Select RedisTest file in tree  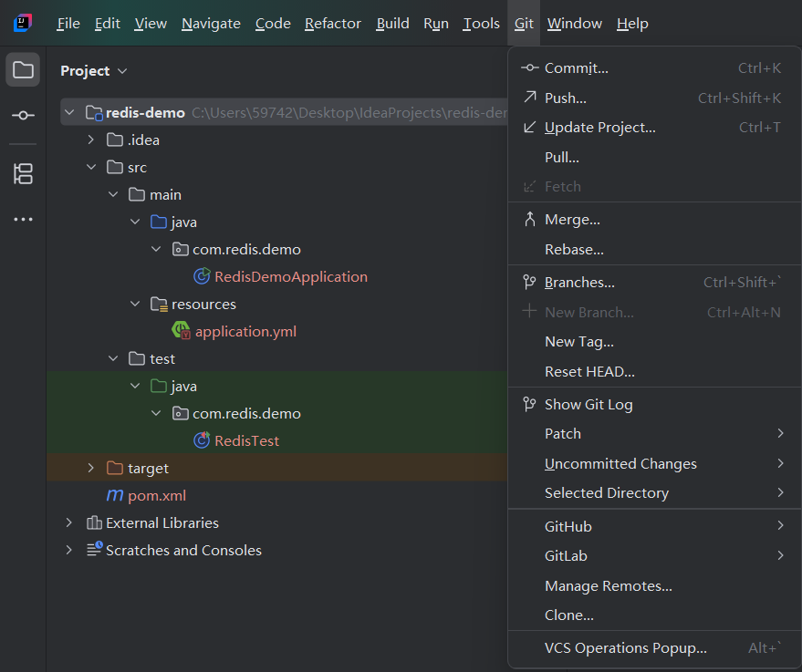(247, 440)
